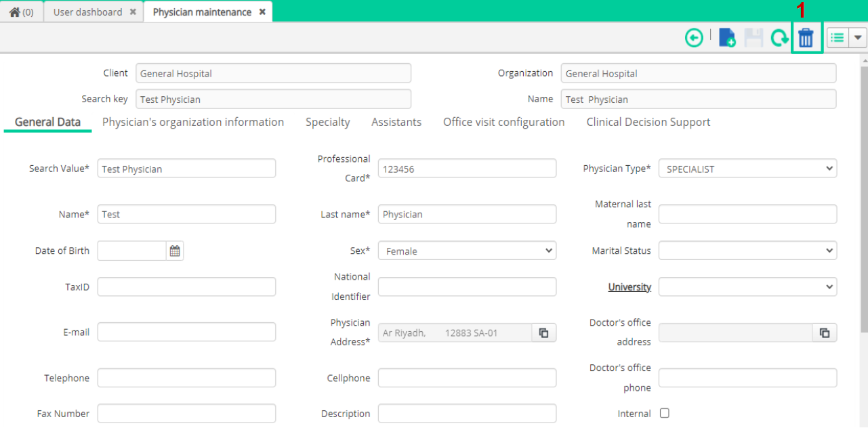Switch to the Specialty tab
The height and width of the screenshot is (432, 868).
click(x=328, y=122)
